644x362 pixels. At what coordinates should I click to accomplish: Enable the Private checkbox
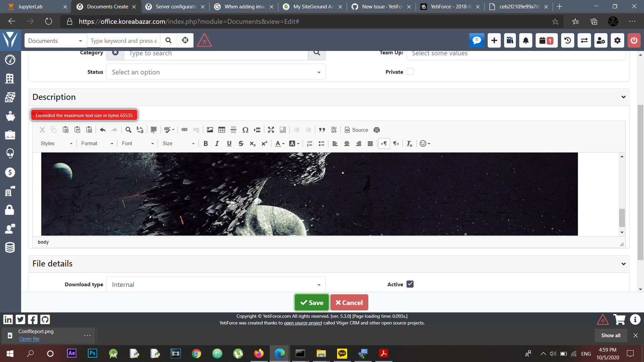(x=410, y=72)
